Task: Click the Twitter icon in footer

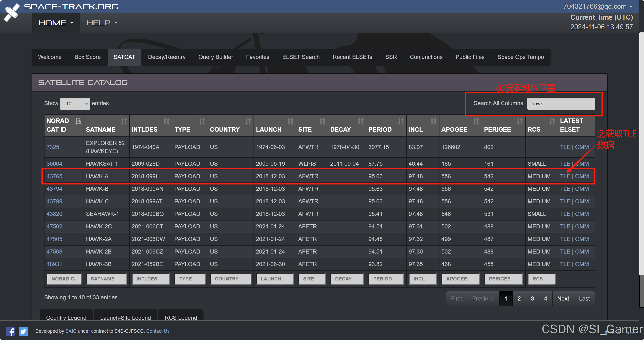Action: click(23, 331)
